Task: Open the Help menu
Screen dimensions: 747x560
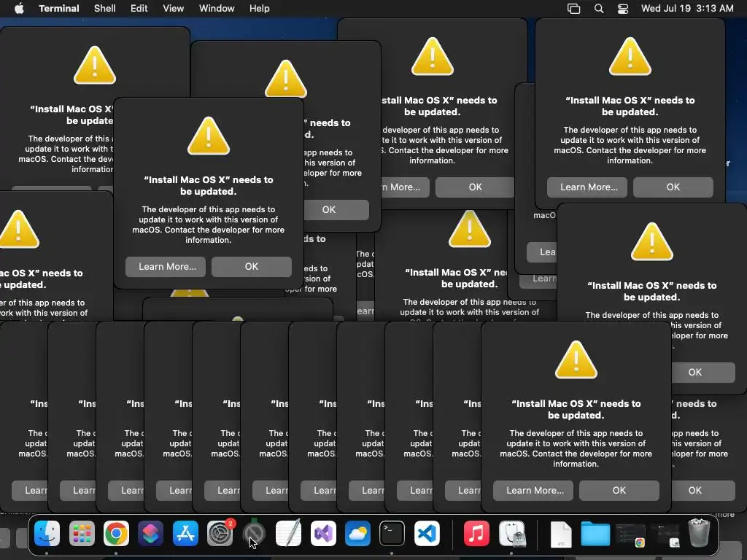Action: click(x=260, y=8)
